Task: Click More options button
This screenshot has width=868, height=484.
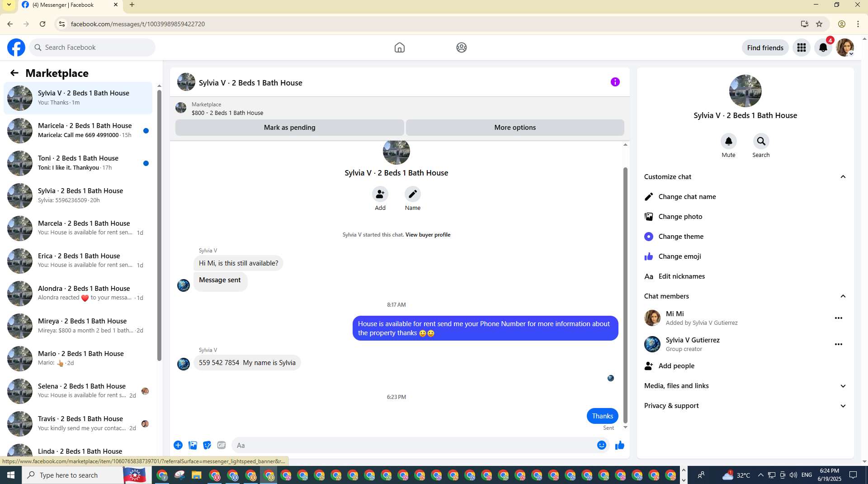Action: coord(515,128)
